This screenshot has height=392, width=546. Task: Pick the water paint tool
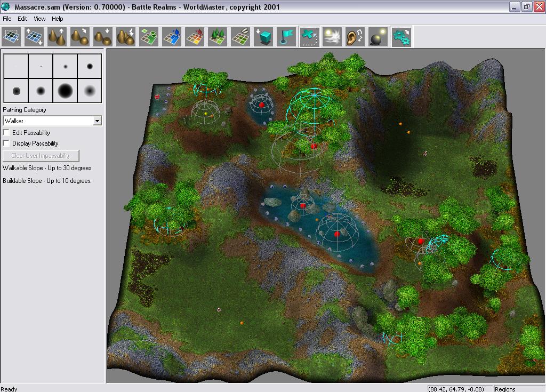coord(172,37)
